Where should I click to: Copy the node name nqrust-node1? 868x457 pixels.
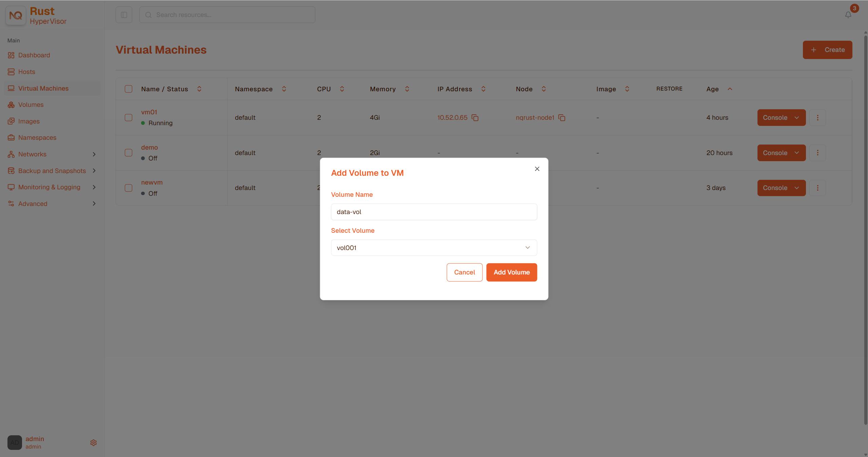[562, 118]
